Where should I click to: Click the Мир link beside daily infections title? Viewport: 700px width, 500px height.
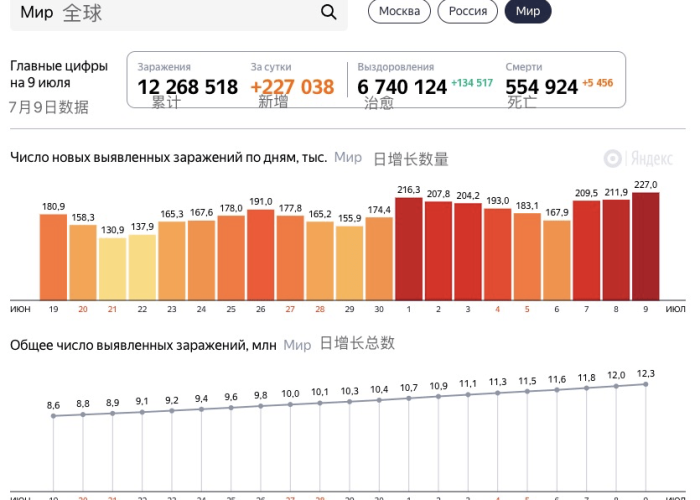[x=348, y=157]
